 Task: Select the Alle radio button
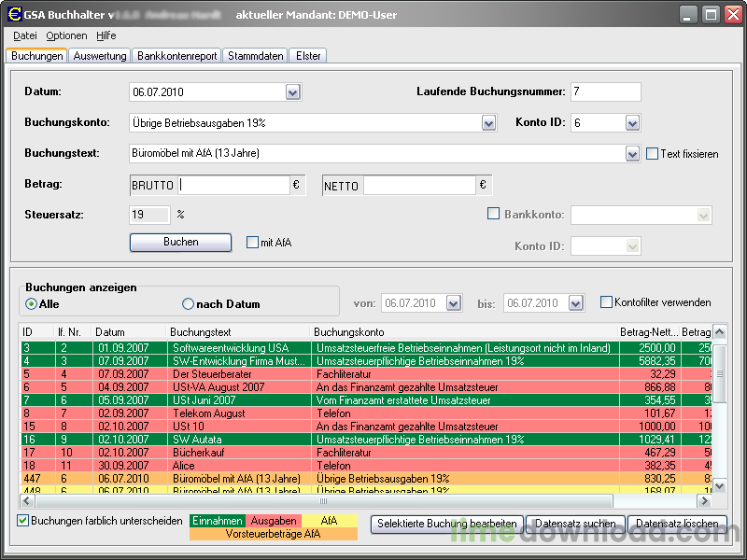pos(31,304)
